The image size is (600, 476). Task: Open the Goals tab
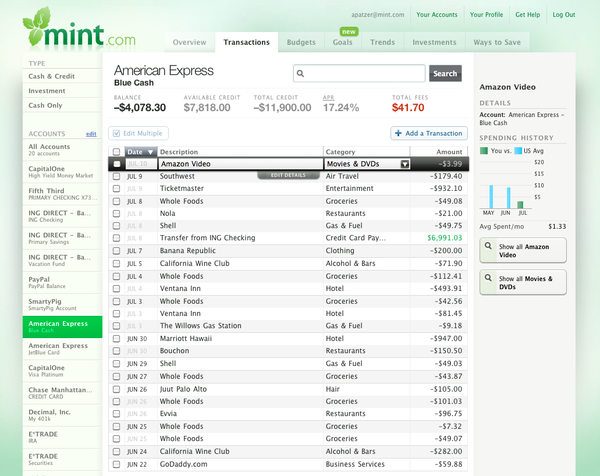point(342,42)
